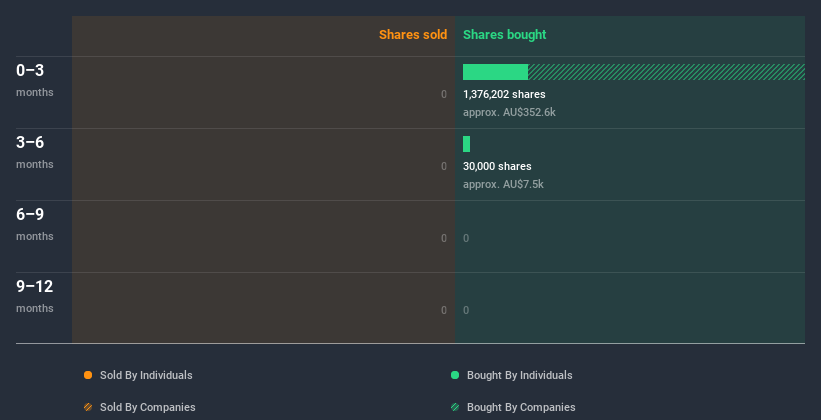Select the Sold By Companies legend label

pyautogui.click(x=148, y=407)
